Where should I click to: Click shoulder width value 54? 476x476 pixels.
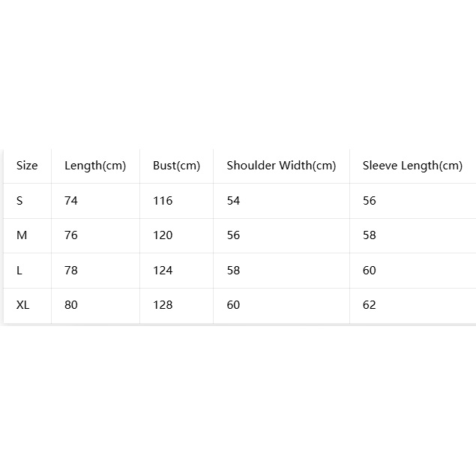233,201
